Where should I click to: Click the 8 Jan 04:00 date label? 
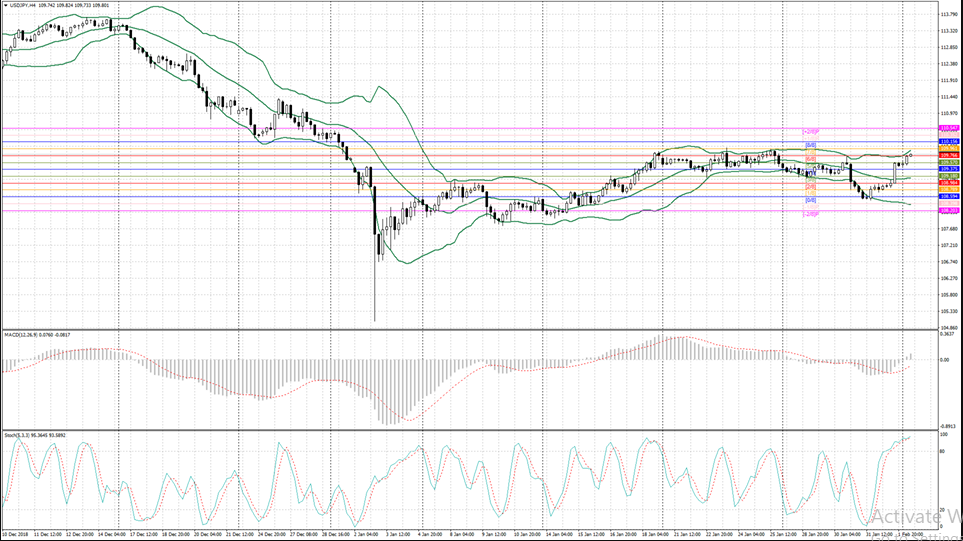click(462, 535)
